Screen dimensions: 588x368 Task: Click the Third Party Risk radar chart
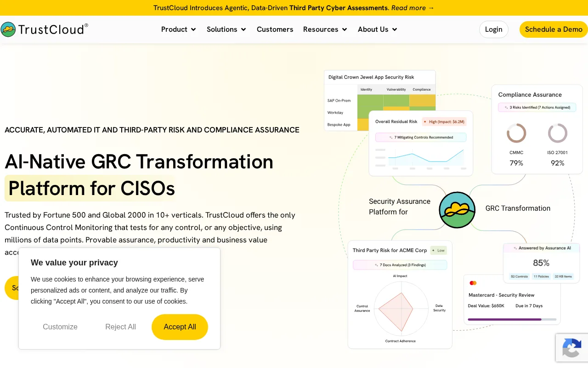pyautogui.click(x=401, y=308)
